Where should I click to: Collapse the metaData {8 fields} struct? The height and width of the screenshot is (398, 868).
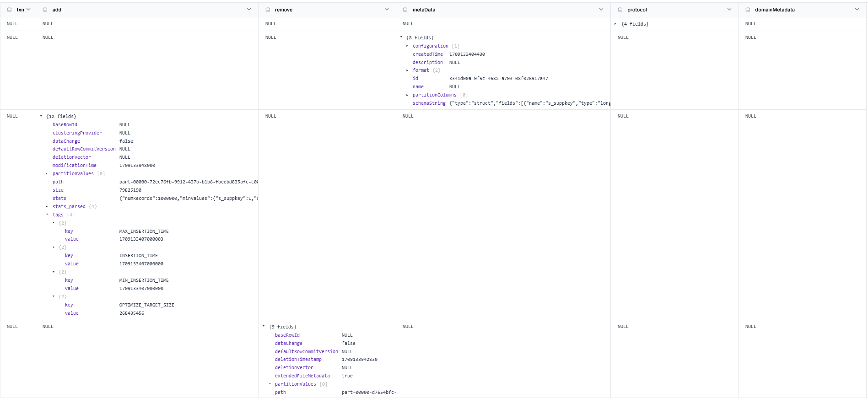tap(401, 38)
